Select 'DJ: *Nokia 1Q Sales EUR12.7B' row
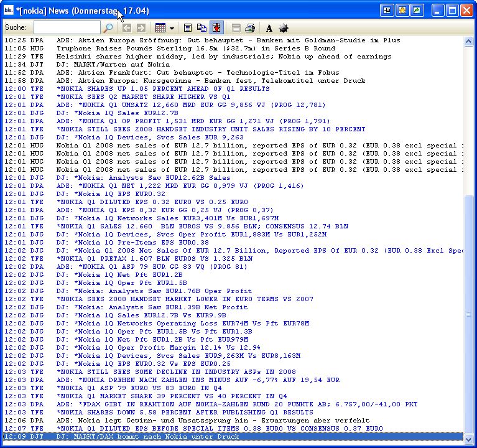477x448 pixels. [234, 113]
